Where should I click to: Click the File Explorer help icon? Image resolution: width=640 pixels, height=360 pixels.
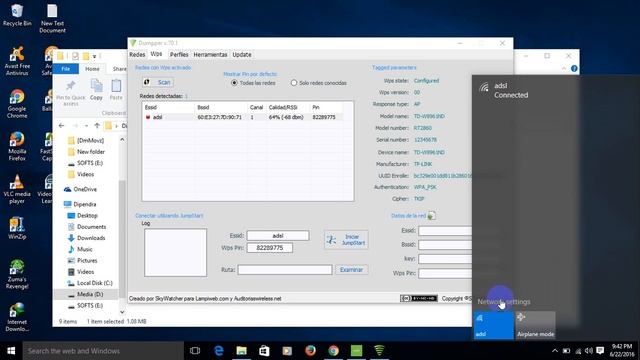pyautogui.click(x=574, y=69)
